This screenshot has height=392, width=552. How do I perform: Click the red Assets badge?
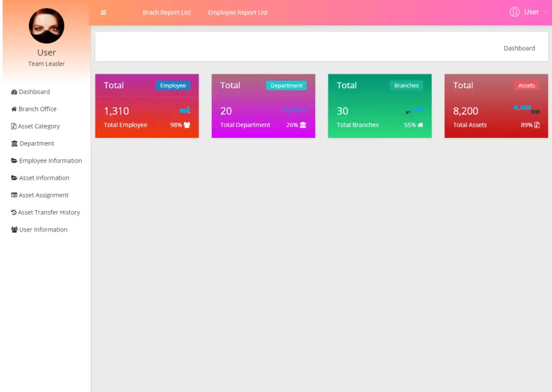(526, 86)
